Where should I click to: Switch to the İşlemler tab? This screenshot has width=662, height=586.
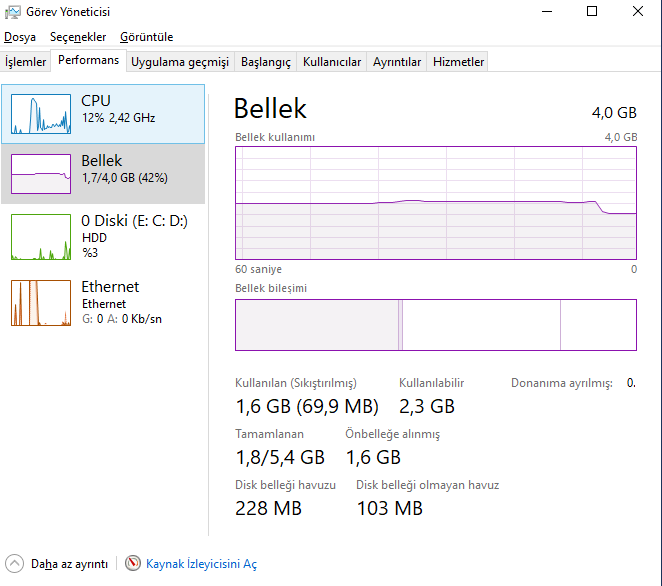click(26, 62)
